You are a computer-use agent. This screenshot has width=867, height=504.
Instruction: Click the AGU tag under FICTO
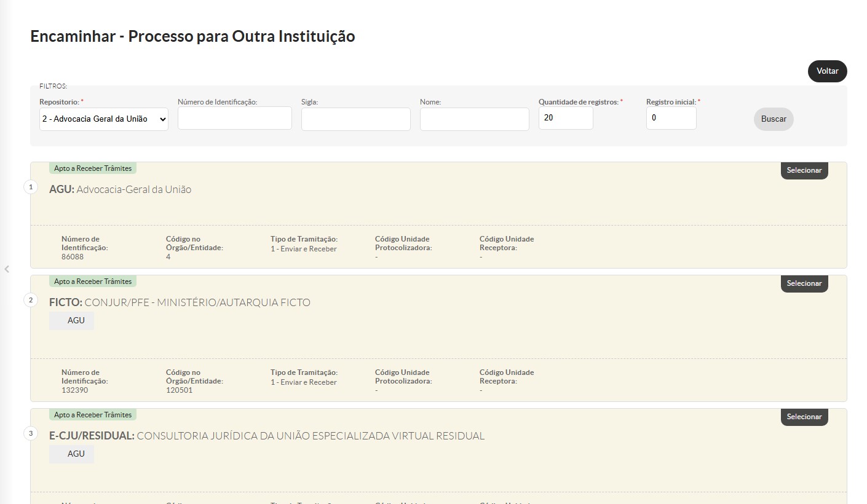coord(72,321)
